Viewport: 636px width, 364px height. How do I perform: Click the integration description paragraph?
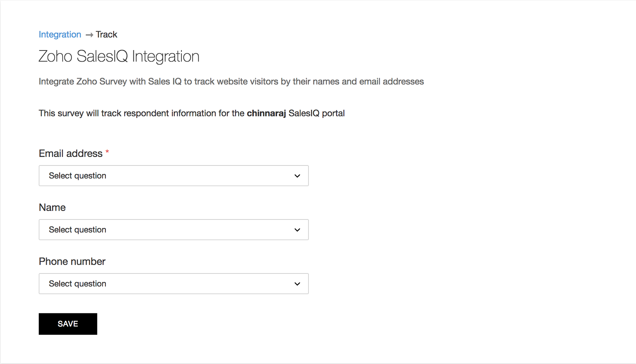(x=231, y=81)
